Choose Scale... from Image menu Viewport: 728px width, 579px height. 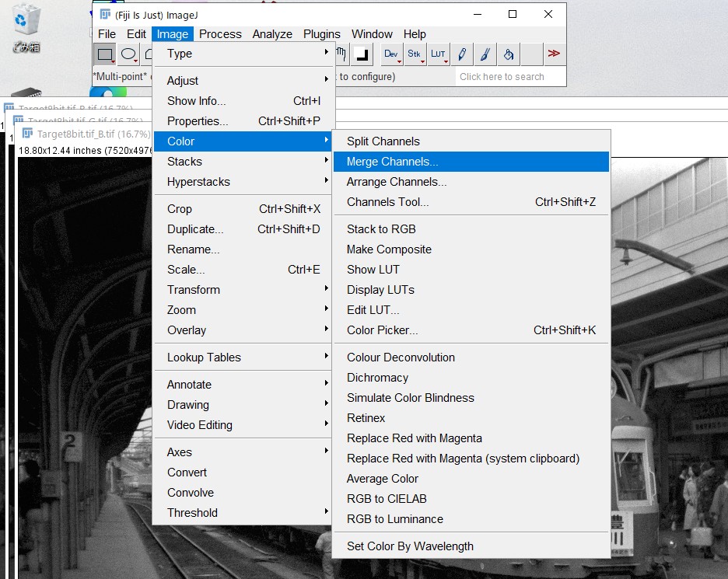pyautogui.click(x=242, y=270)
